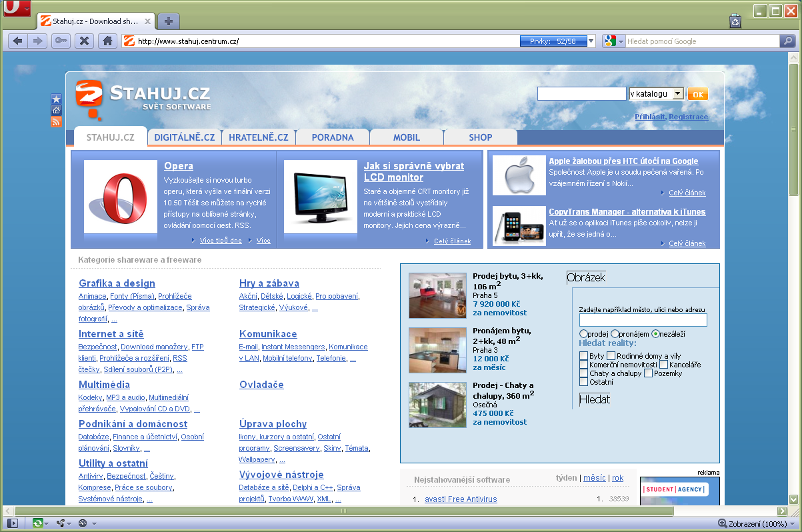802x532 pixels.
Task: Open a new tab with the plus button
Action: 169,21
